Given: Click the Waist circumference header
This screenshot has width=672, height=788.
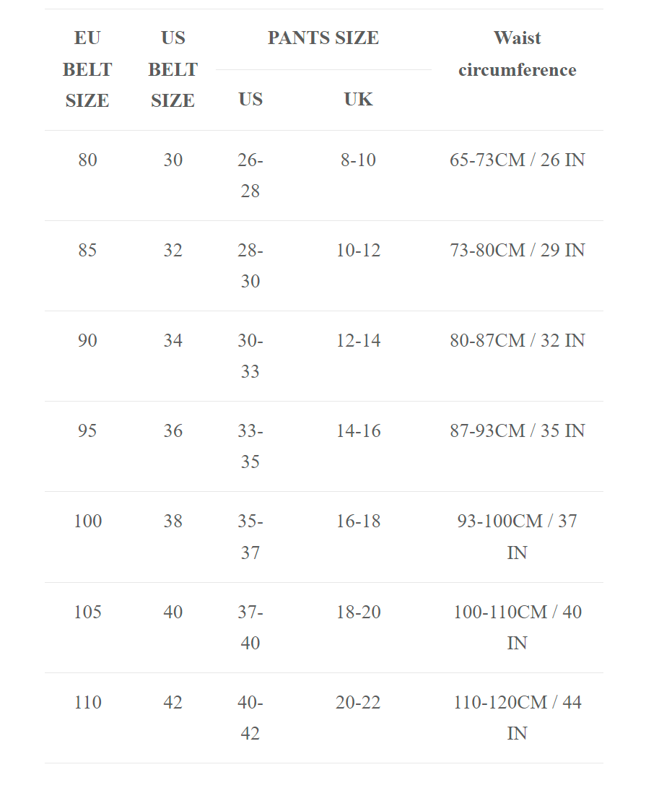Looking at the screenshot, I should click(517, 54).
